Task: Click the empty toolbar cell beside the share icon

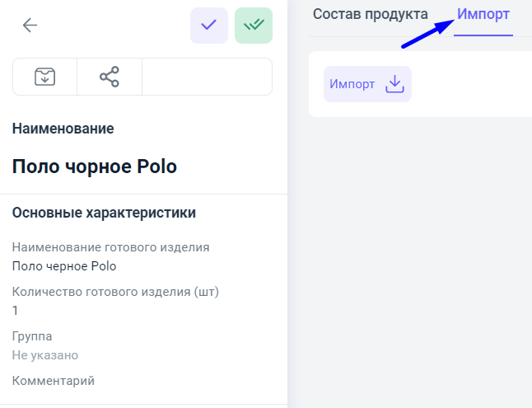Action: click(207, 77)
